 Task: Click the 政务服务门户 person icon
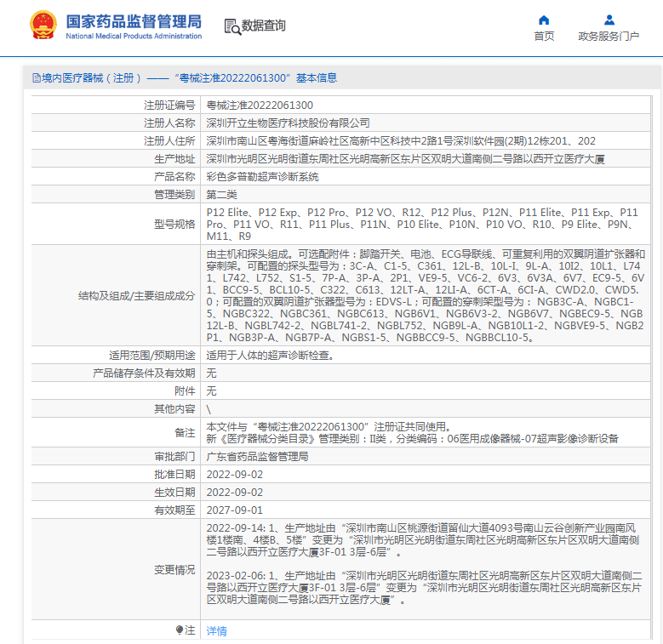(x=609, y=20)
